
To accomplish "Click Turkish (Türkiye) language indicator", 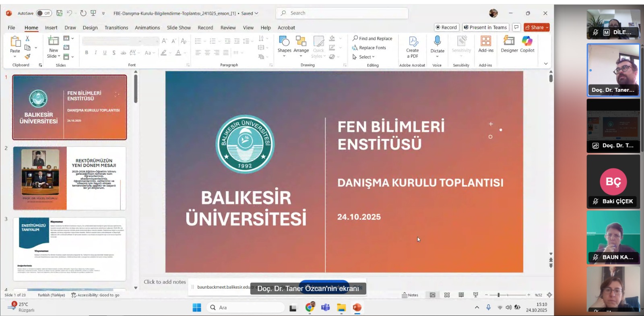I will [51, 295].
